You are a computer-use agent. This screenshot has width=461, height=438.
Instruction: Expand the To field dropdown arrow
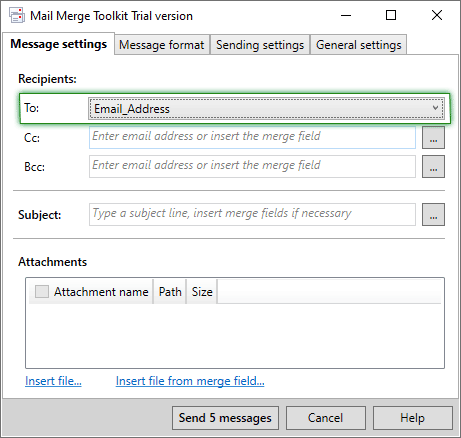435,108
